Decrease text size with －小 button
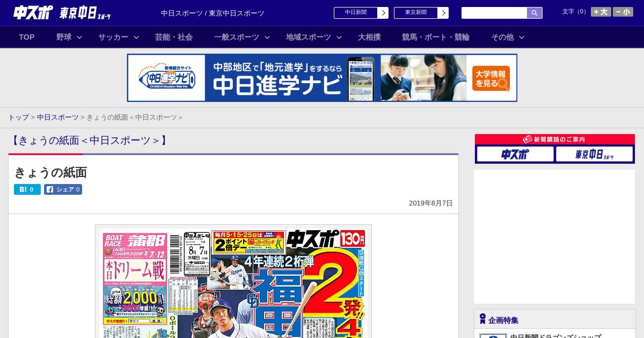Viewport: 644px width, 338px height. click(x=623, y=12)
